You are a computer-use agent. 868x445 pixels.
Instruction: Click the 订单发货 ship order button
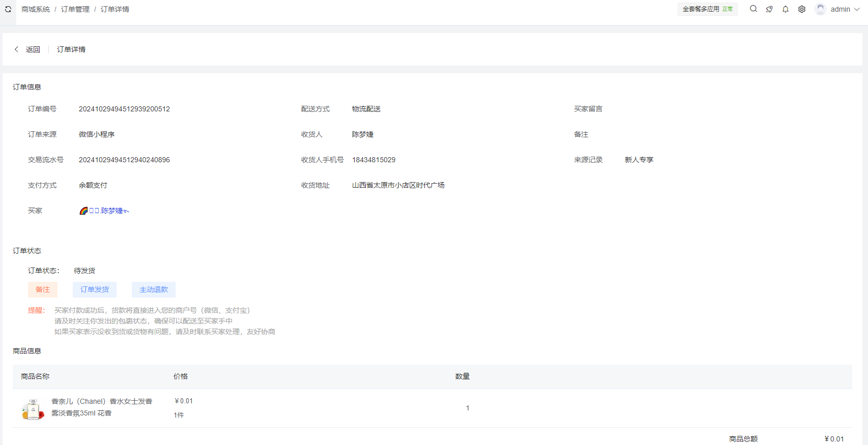[95, 289]
